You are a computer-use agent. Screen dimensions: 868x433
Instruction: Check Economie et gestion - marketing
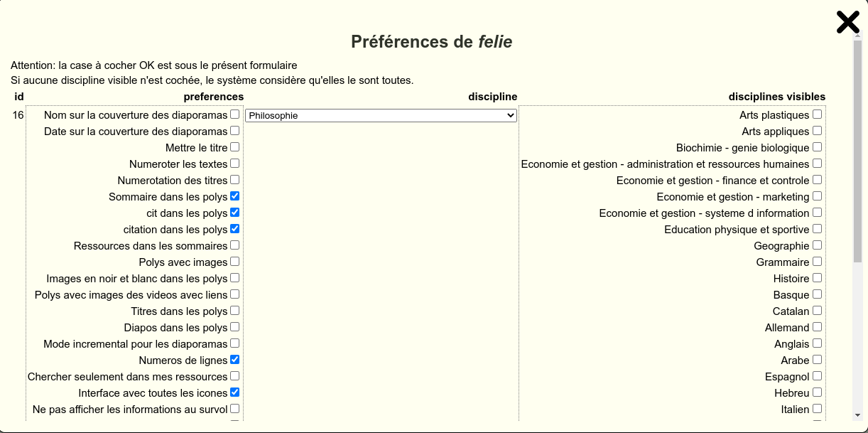tap(817, 196)
